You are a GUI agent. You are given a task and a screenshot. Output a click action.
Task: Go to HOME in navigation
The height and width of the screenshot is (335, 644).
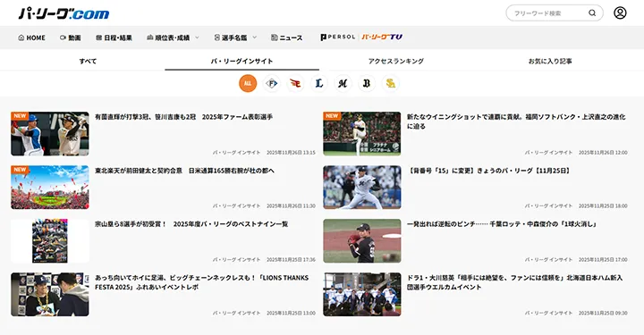(31, 38)
